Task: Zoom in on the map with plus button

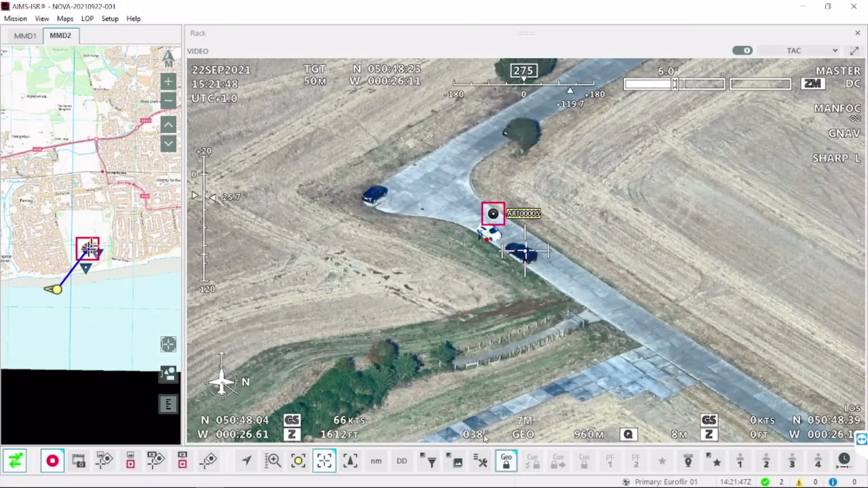Action: pyautogui.click(x=168, y=82)
